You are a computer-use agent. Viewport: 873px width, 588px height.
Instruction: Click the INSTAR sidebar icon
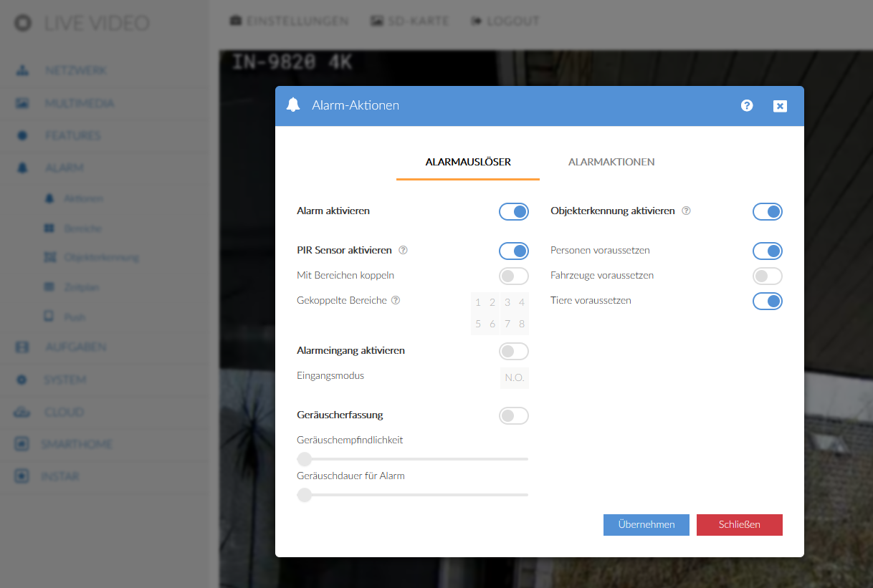[x=22, y=476]
